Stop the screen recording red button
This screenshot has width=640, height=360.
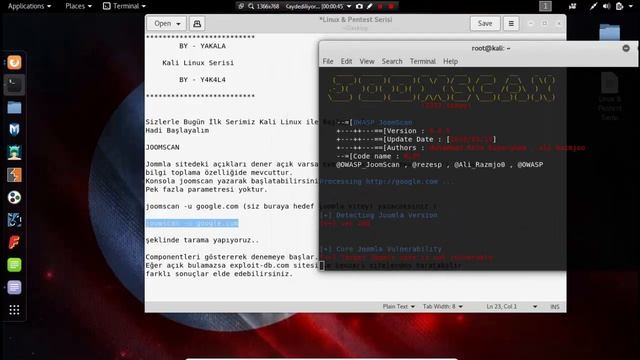[391, 6]
